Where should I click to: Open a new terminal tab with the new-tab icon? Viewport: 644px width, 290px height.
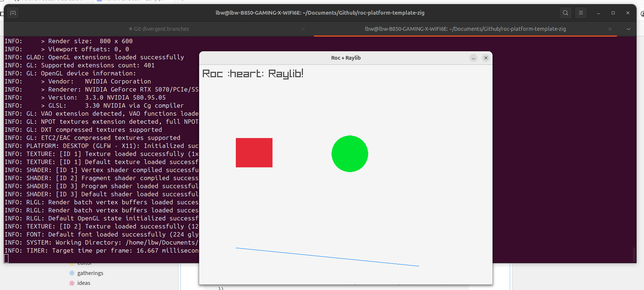[x=13, y=13]
